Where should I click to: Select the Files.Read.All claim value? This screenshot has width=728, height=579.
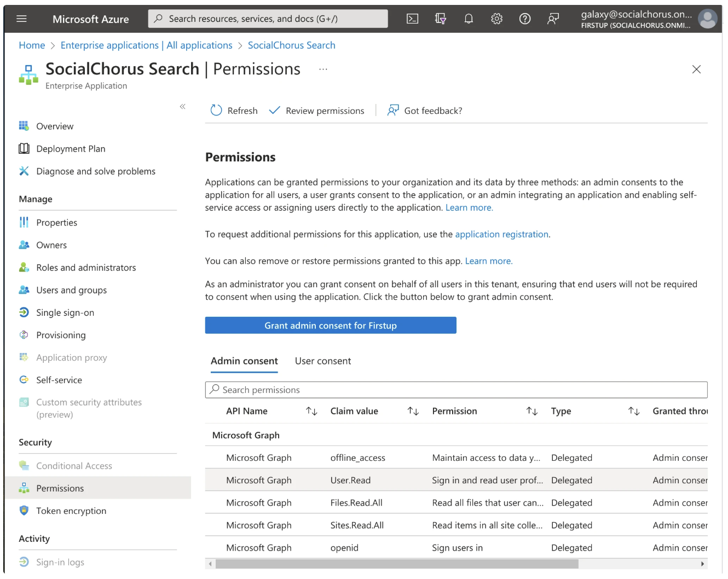[x=356, y=503]
